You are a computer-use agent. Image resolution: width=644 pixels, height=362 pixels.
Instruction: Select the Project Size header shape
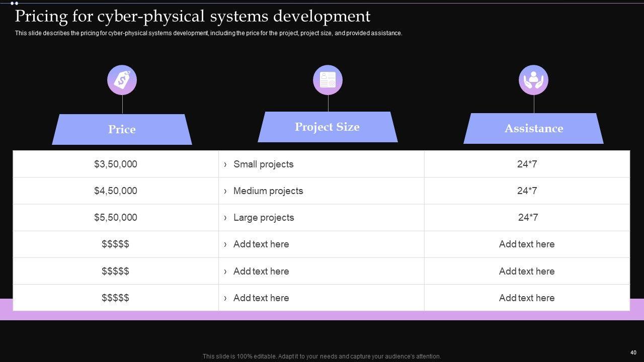coord(328,127)
